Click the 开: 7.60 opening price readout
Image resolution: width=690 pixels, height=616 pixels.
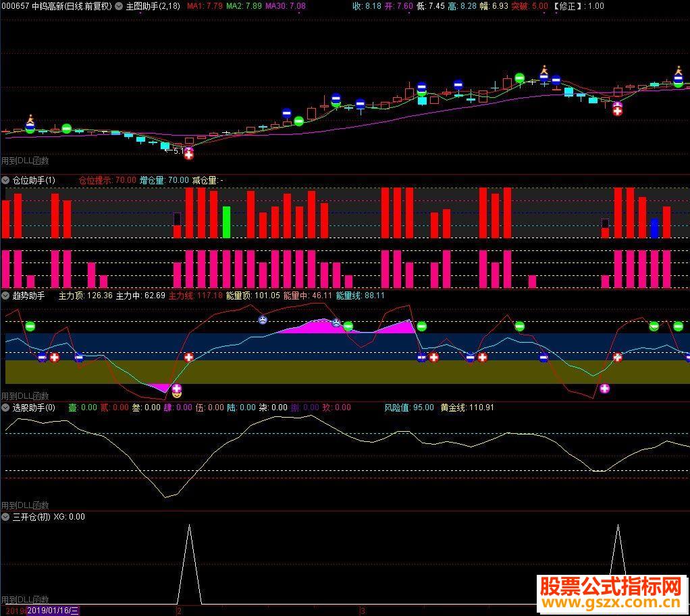coord(399,6)
